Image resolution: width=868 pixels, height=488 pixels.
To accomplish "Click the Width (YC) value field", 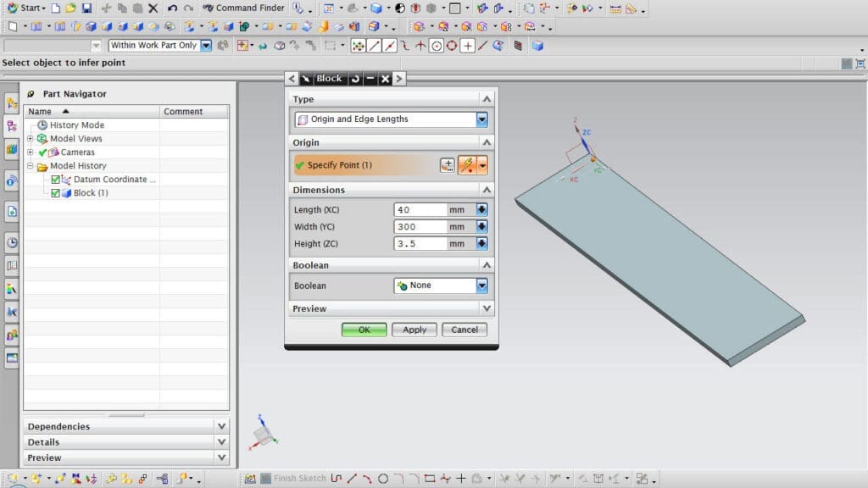I will coord(420,227).
